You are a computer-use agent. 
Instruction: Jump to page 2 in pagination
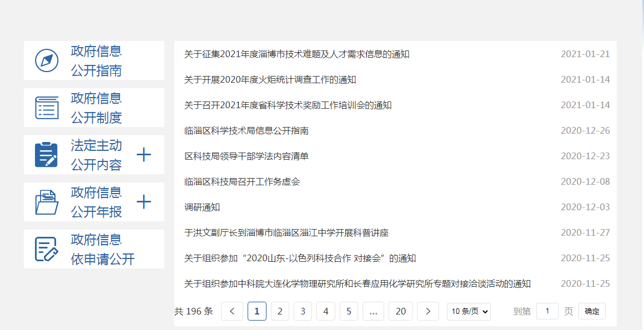pos(280,311)
